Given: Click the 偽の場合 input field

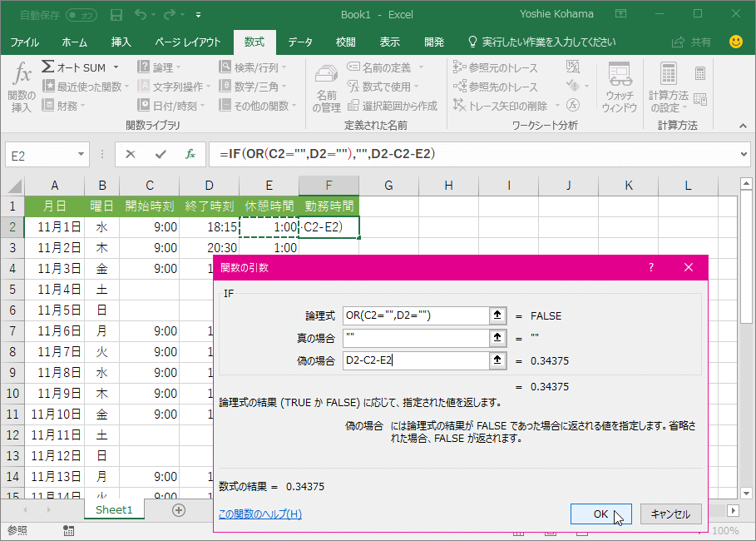Looking at the screenshot, I should pyautogui.click(x=414, y=360).
